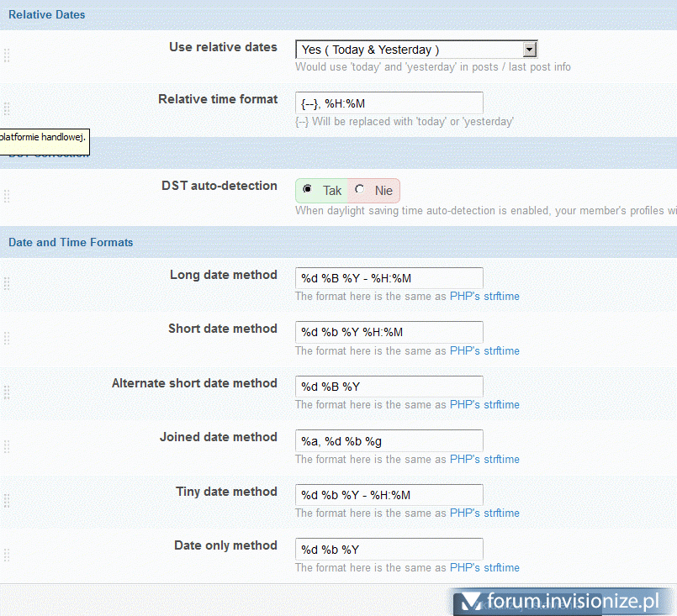Click drag handle beside DST auto-detection
This screenshot has height=616, width=677.
(x=7, y=196)
